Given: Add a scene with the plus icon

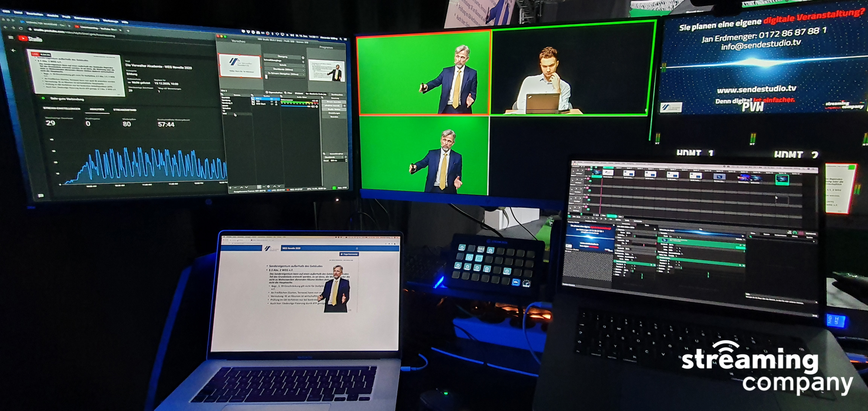Looking at the screenshot, I should click(231, 187).
